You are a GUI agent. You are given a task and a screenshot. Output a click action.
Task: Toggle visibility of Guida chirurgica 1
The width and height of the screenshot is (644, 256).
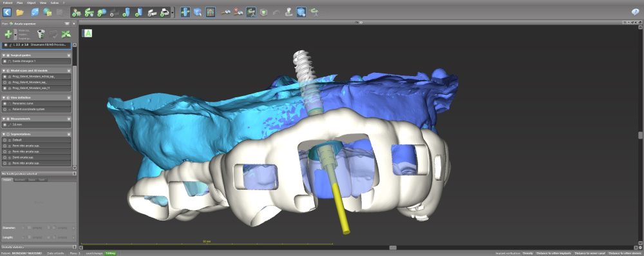tap(5, 61)
